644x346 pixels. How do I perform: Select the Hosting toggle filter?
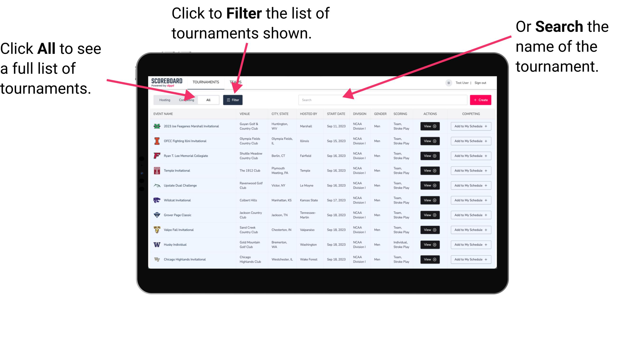point(164,100)
